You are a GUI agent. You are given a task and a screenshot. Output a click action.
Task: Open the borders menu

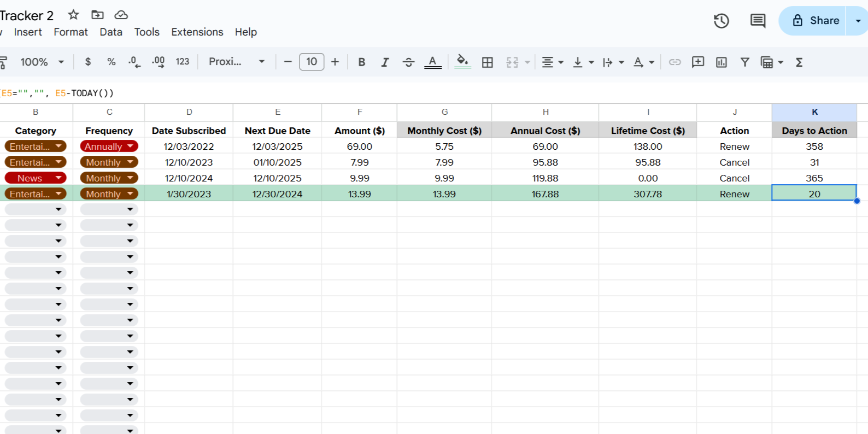[x=488, y=62]
